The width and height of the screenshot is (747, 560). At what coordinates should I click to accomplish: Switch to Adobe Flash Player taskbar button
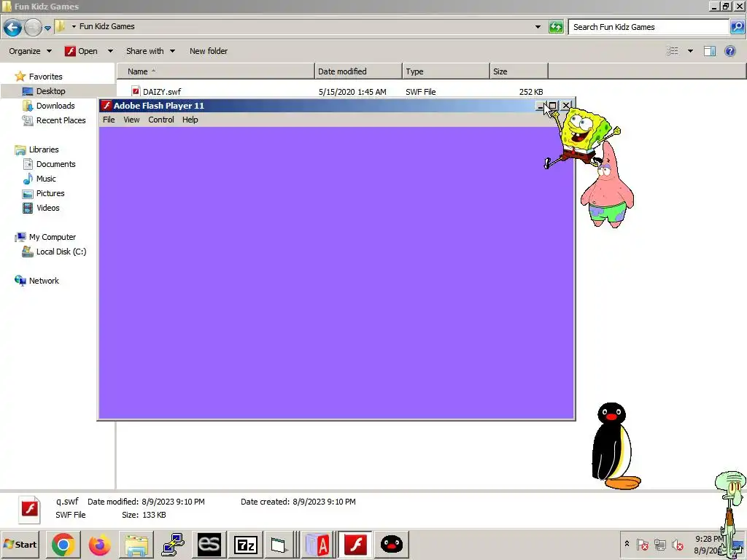coord(355,544)
